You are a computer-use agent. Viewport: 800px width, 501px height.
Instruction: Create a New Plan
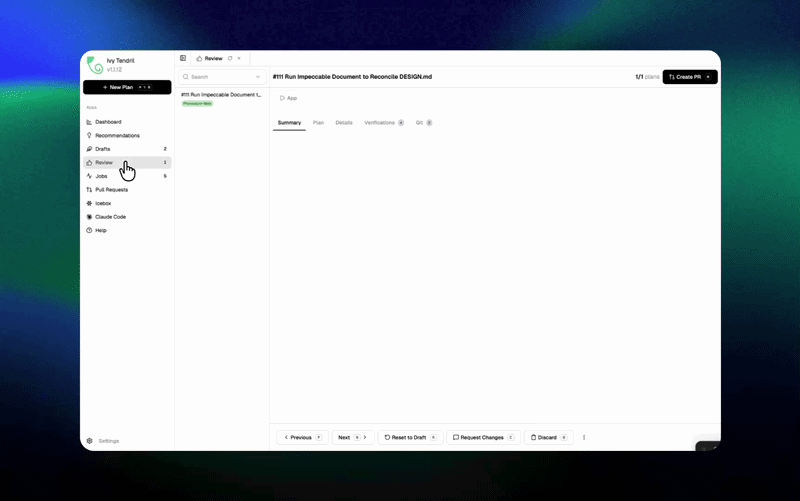click(127, 87)
